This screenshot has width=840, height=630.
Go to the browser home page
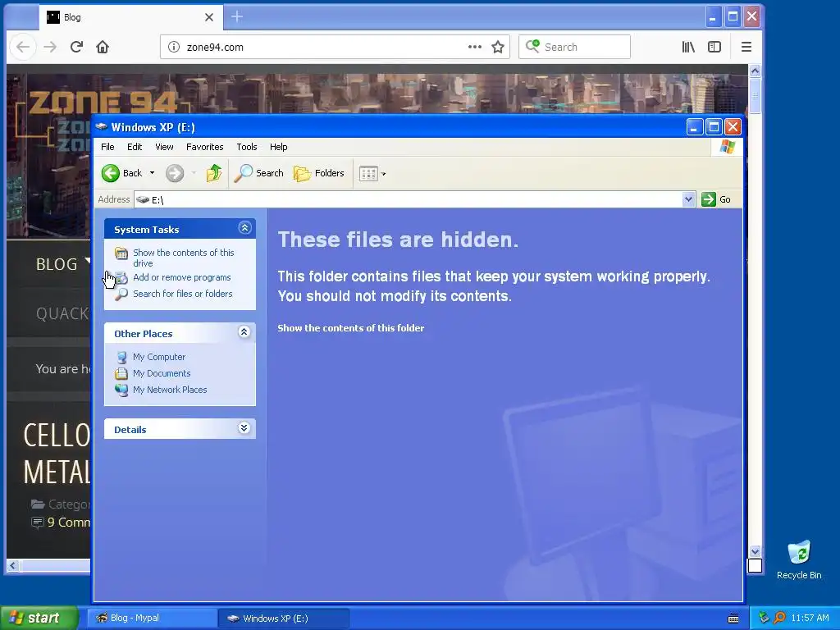(x=103, y=47)
